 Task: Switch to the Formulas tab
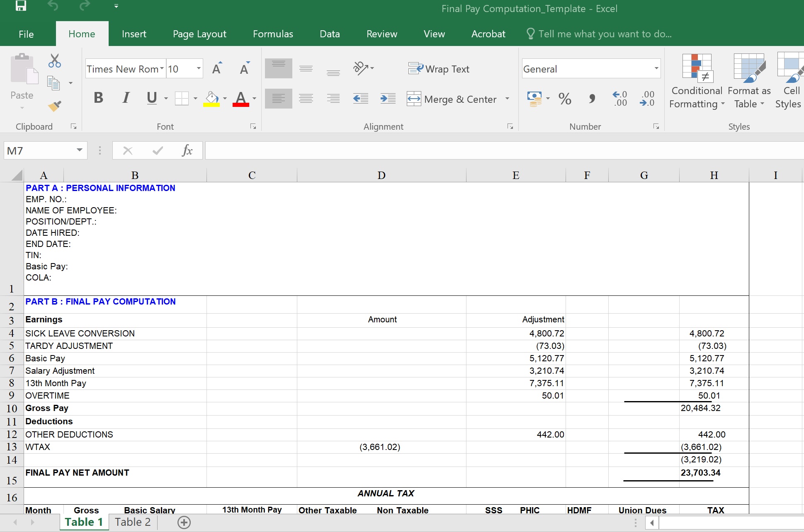(273, 34)
